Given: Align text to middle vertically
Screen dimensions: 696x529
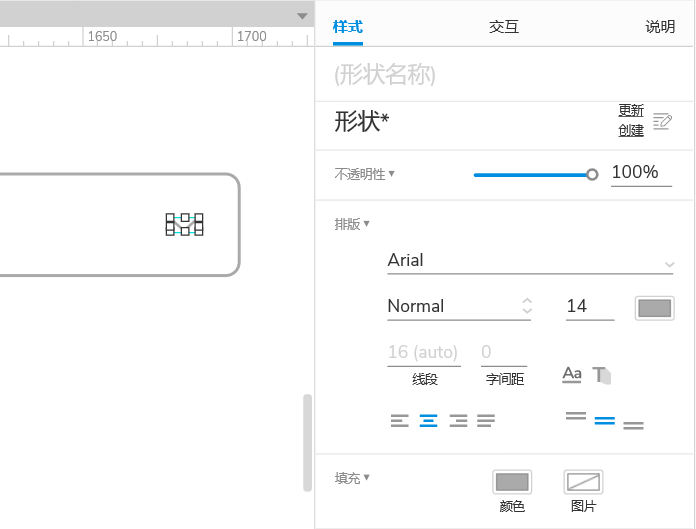Looking at the screenshot, I should point(605,421).
